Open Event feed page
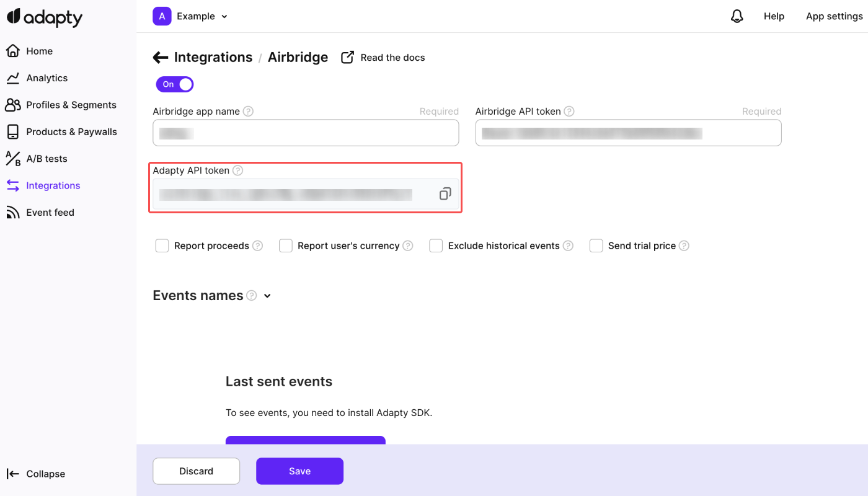This screenshot has height=496, width=868. (x=50, y=212)
